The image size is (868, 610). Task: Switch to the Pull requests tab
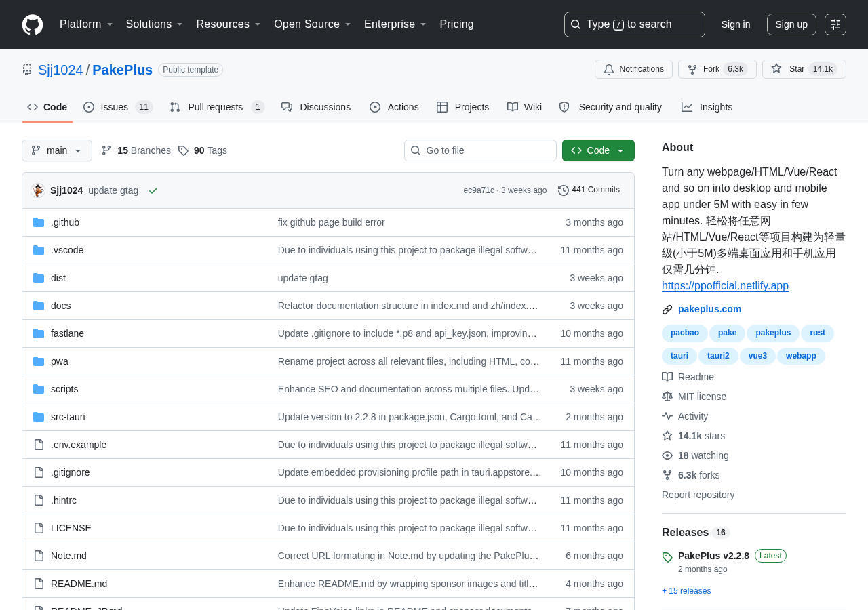click(x=217, y=107)
